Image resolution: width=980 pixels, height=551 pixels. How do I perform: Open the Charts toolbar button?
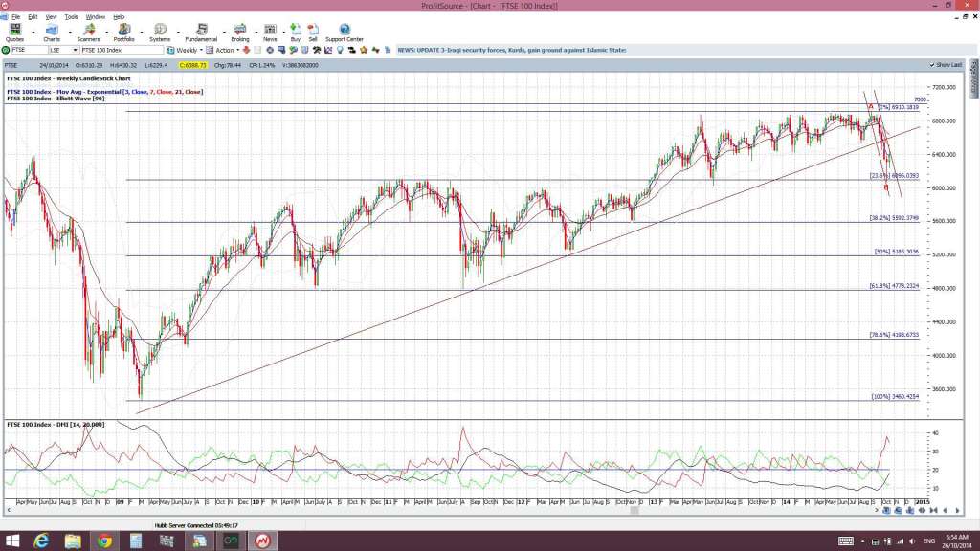[x=52, y=33]
